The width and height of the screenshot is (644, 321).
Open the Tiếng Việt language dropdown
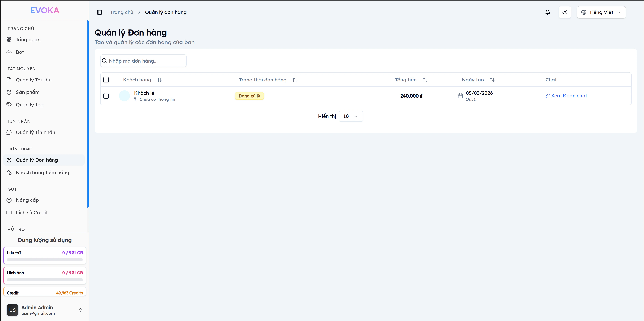(x=601, y=12)
